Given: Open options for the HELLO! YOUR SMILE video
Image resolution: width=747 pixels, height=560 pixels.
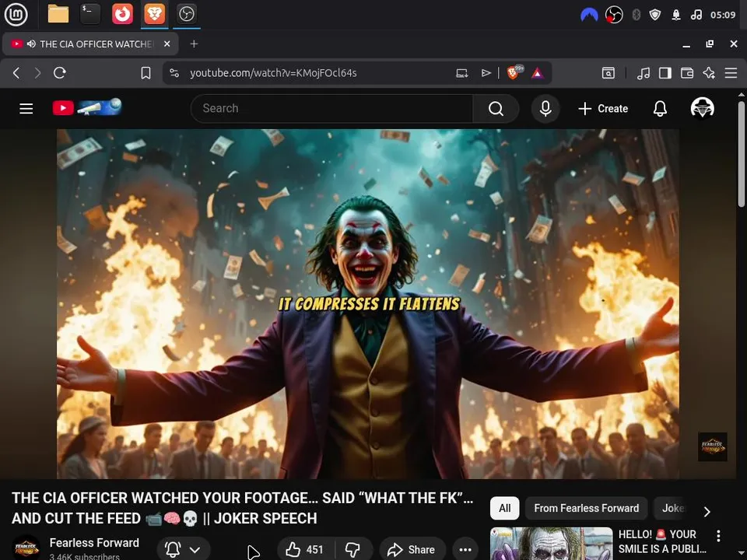Looking at the screenshot, I should coord(718,536).
